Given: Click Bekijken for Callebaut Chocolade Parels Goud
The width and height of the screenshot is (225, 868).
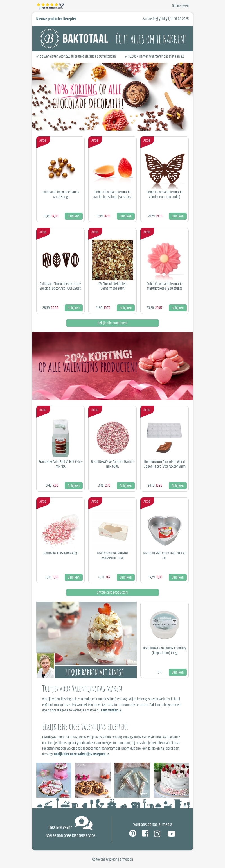Looking at the screenshot, I should coord(73,216).
